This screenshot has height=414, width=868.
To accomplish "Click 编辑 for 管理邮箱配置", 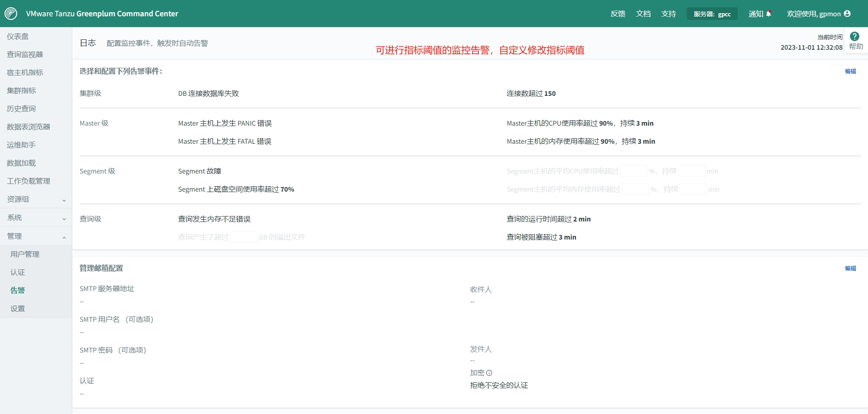I will pyautogui.click(x=850, y=268).
